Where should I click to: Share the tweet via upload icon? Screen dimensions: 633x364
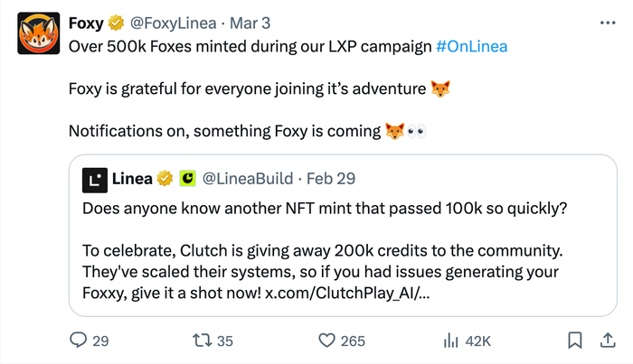click(606, 341)
